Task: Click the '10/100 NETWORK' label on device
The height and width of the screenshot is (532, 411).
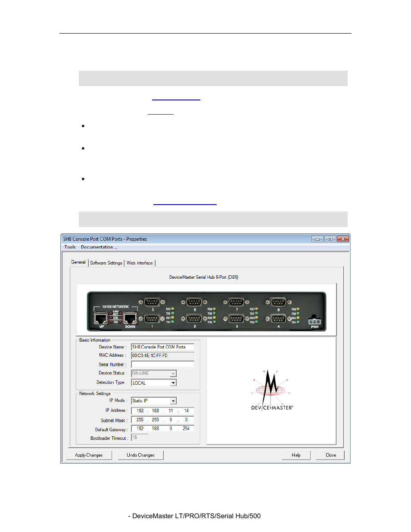Action: (115, 307)
